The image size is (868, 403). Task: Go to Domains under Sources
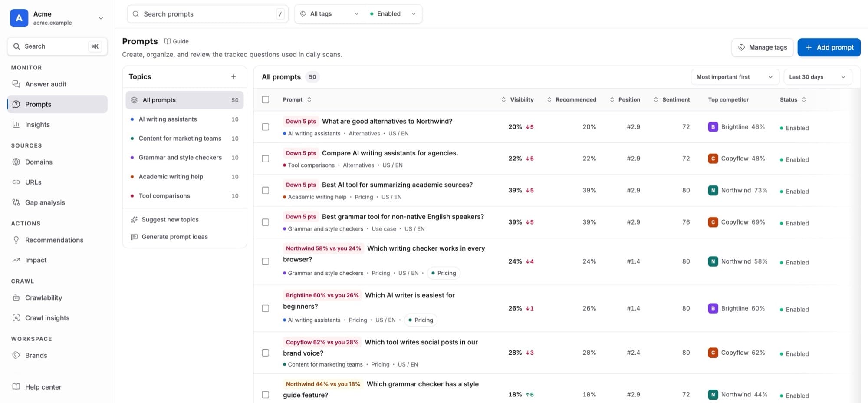click(x=57, y=162)
